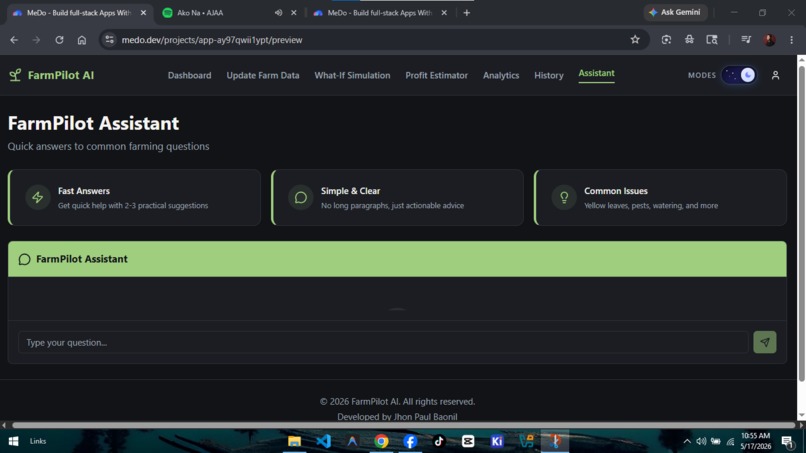Open the Chrome three-dot menu
The image size is (806, 453).
pyautogui.click(x=791, y=40)
